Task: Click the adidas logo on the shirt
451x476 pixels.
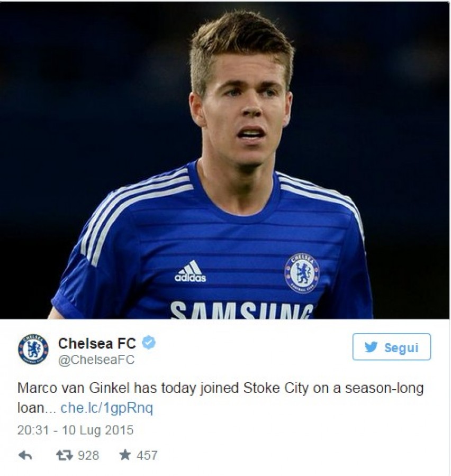Action: coord(190,271)
